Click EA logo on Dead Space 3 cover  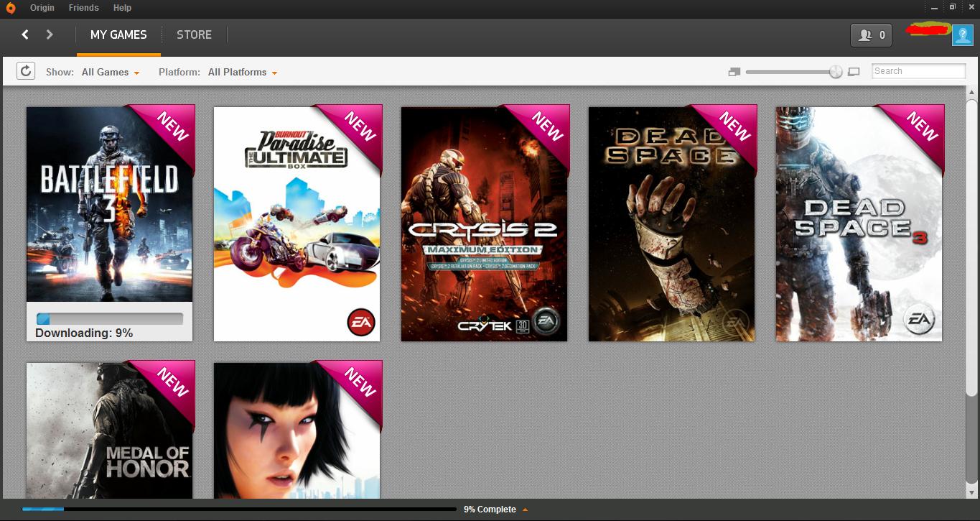point(918,321)
